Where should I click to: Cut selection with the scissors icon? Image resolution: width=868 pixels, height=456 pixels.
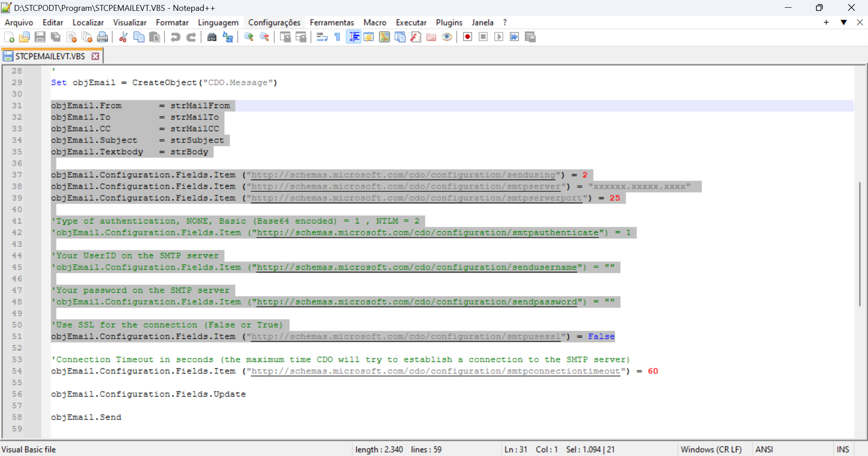pos(123,37)
